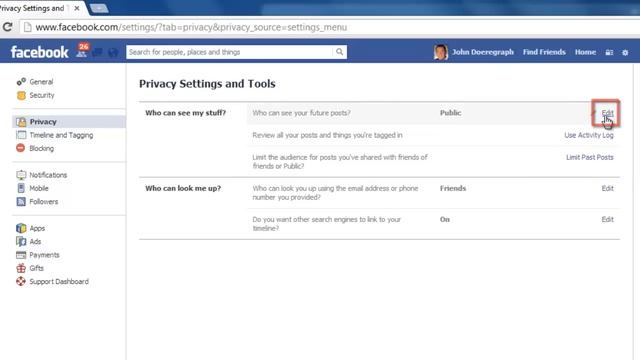Click the Support Dashboard lifebuoy icon
This screenshot has width=640, height=360.
21,281
